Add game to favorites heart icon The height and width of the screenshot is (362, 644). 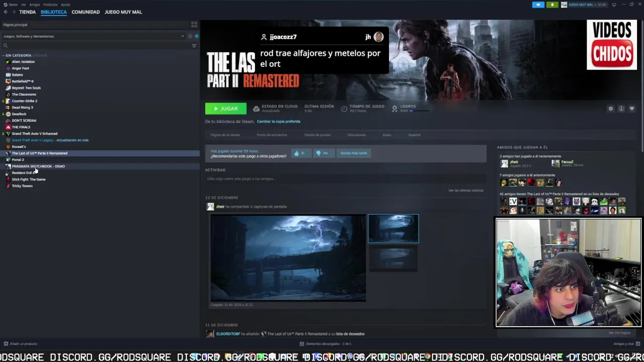pos(632,109)
